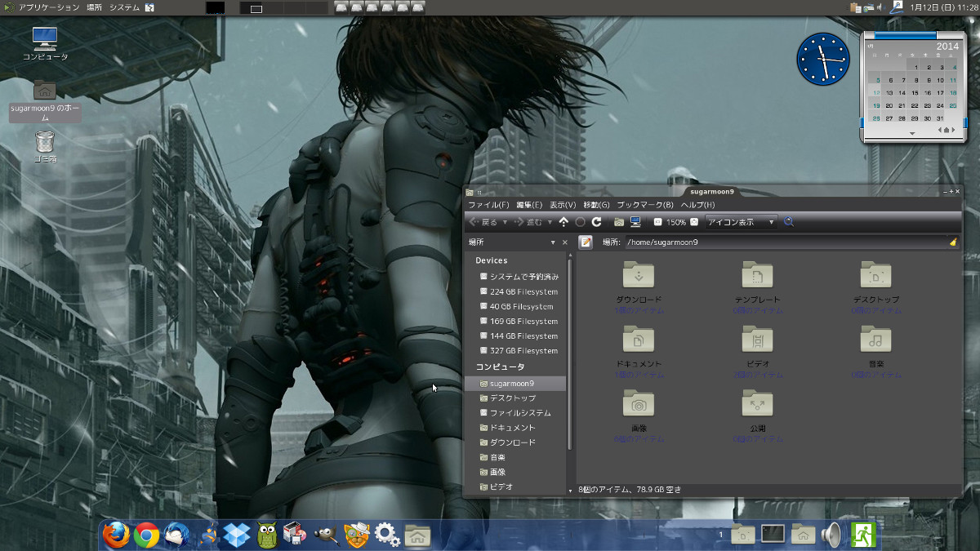Select sugarmoon9 home folder desktop icon

45,100
